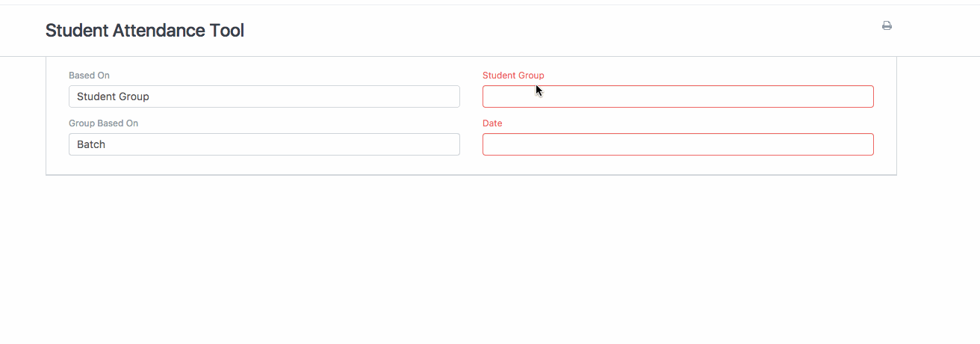Click the Batch option text
This screenshot has width=980, height=344.
coord(91,144)
